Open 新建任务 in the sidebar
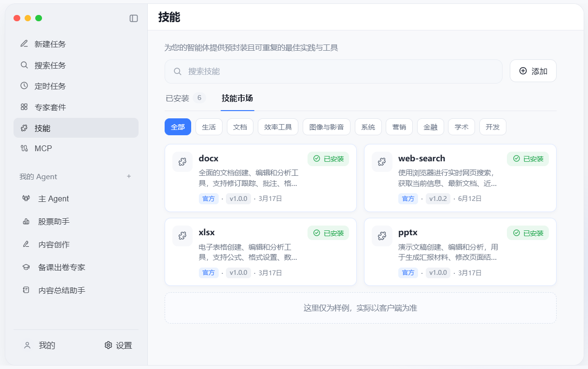 pyautogui.click(x=76, y=44)
